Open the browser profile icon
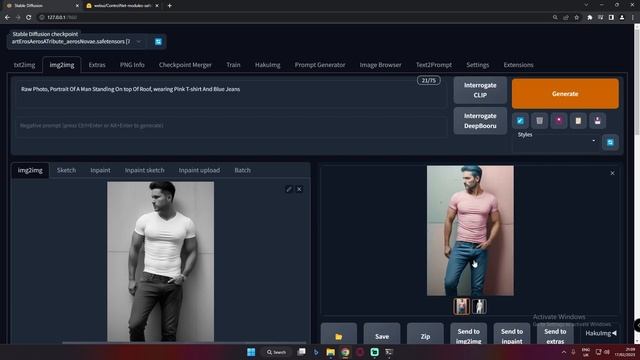The height and width of the screenshot is (360, 640). [x=622, y=18]
